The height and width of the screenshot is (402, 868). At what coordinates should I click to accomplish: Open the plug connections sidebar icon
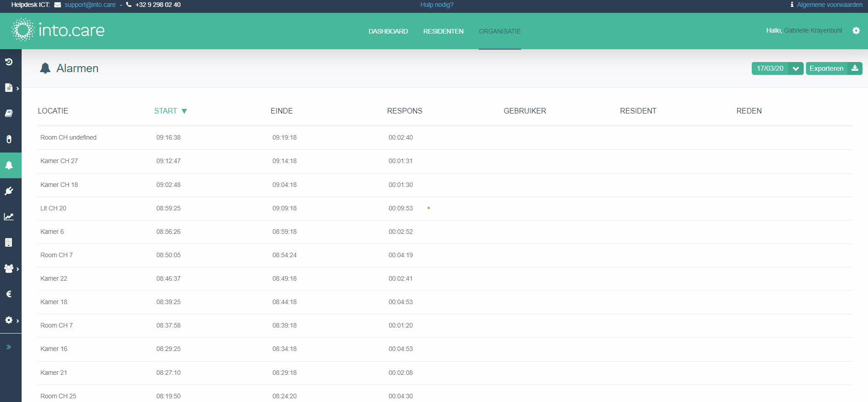coord(9,191)
